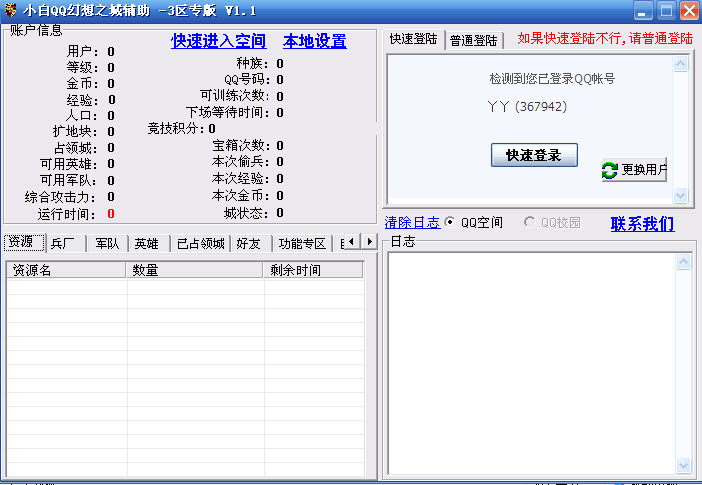The height and width of the screenshot is (485, 702).
Task: Select the 好友 tab
Action: (251, 244)
